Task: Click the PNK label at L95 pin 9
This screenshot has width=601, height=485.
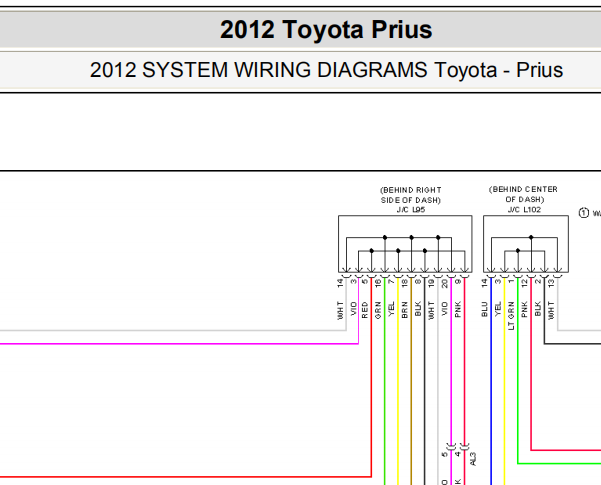Action: (x=458, y=310)
